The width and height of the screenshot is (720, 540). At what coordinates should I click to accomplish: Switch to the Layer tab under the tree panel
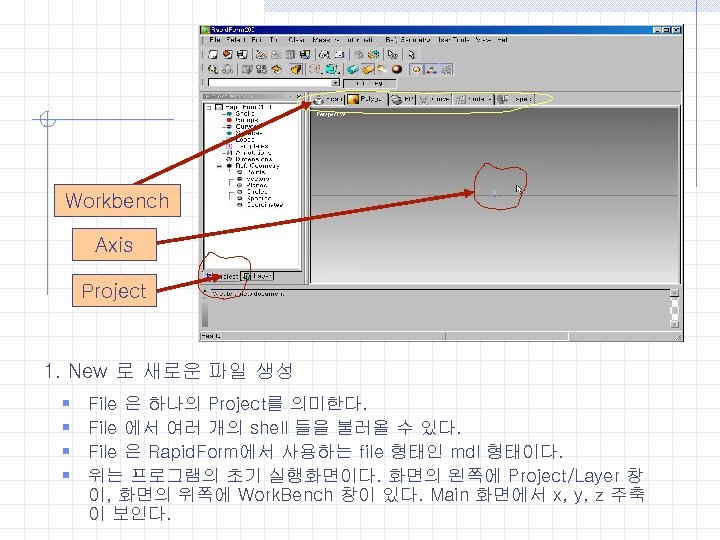coord(258,276)
